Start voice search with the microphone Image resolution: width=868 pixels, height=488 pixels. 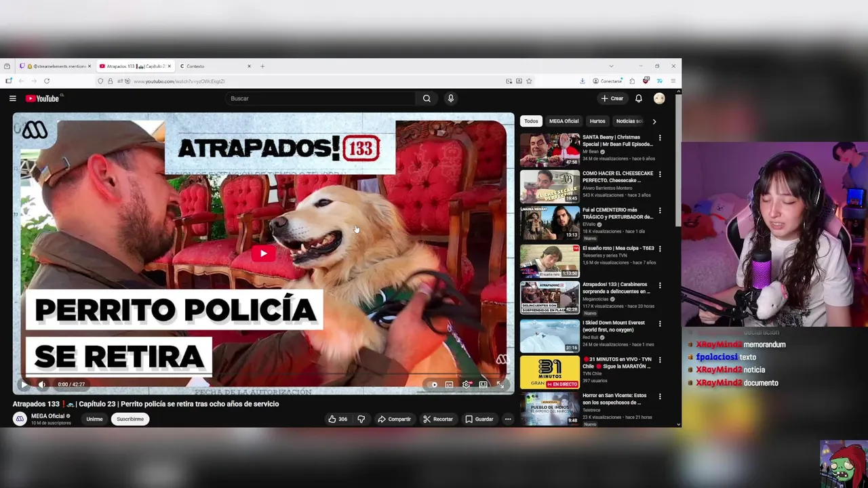coord(450,98)
